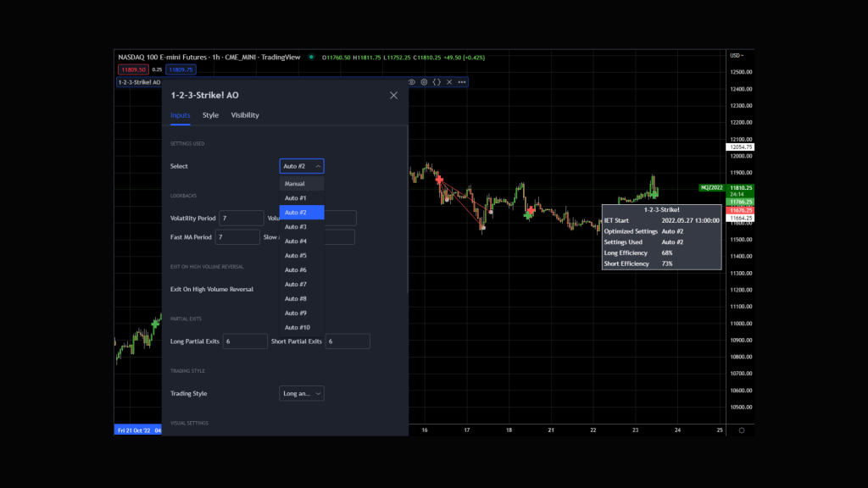The image size is (868, 488).
Task: Choose Auto #3 from the dropdown list
Action: 302,227
